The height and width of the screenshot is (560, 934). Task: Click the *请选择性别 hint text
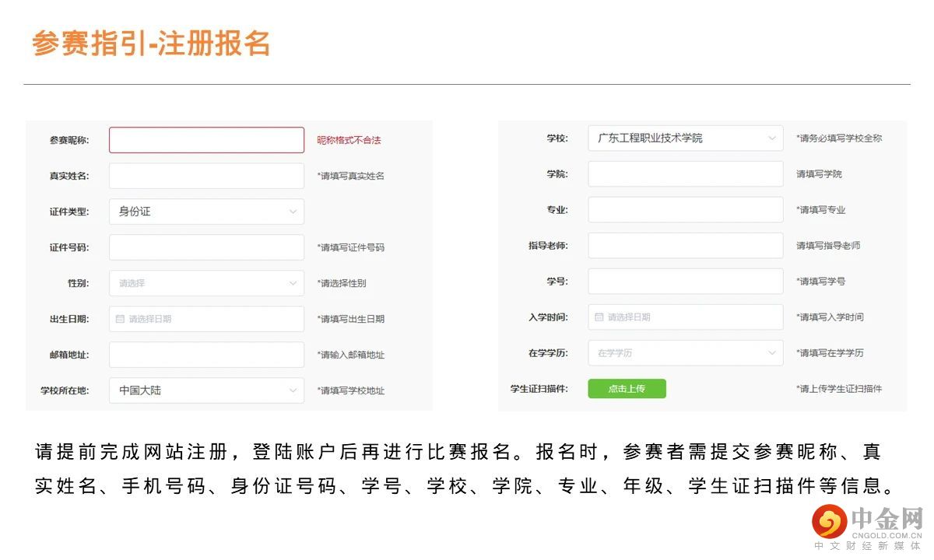342,283
